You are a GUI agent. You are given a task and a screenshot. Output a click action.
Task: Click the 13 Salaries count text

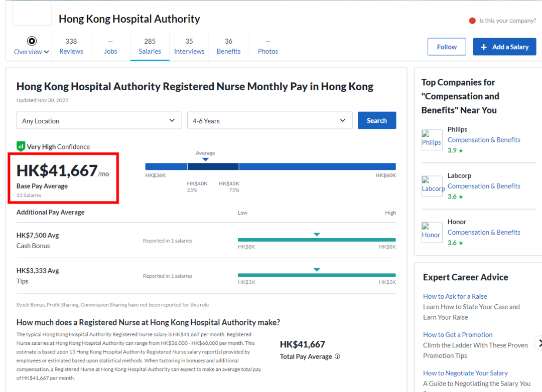pyautogui.click(x=29, y=195)
